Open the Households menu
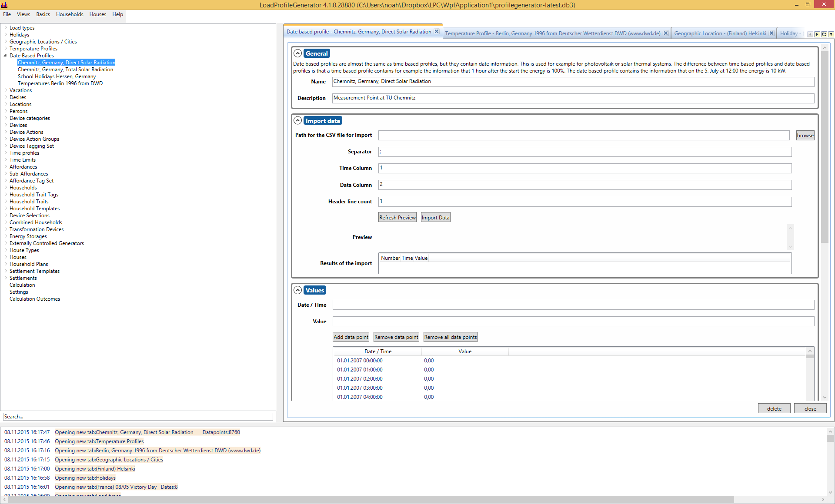Screen dimensions: 835x504 [x=70, y=14]
